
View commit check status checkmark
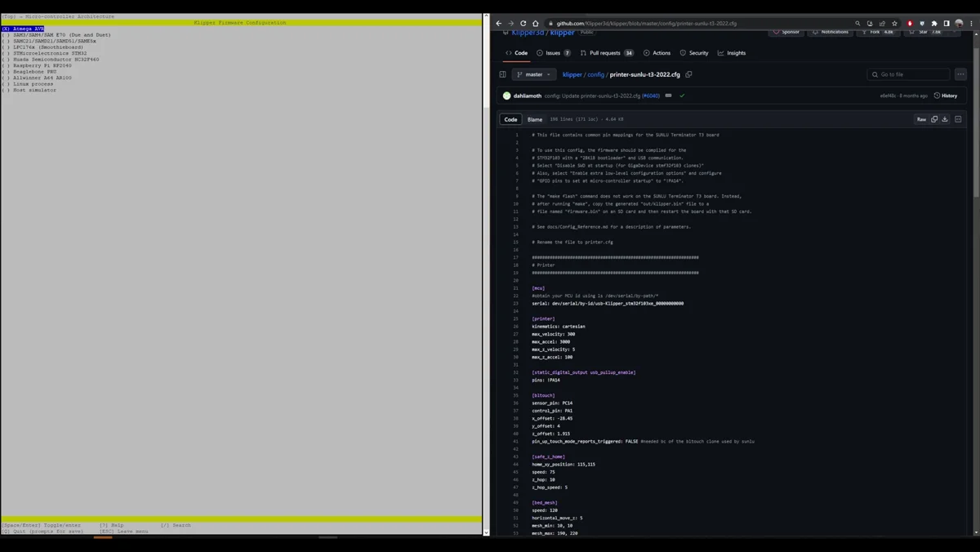pos(682,96)
